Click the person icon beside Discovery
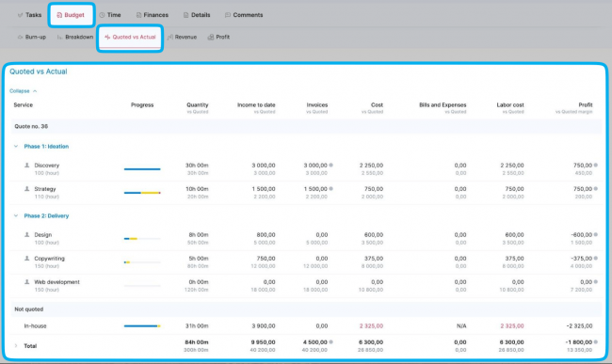 click(27, 166)
